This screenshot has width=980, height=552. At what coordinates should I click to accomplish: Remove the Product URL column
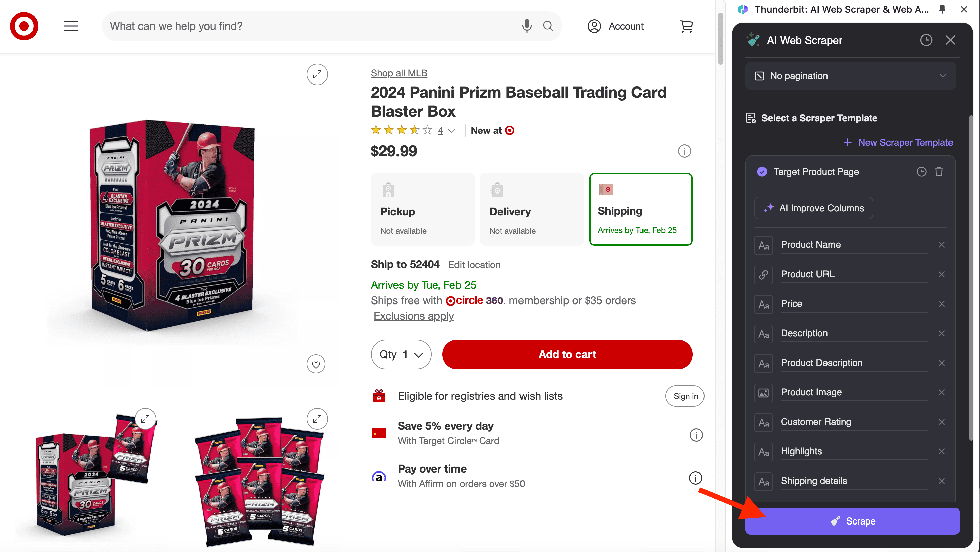pos(941,274)
